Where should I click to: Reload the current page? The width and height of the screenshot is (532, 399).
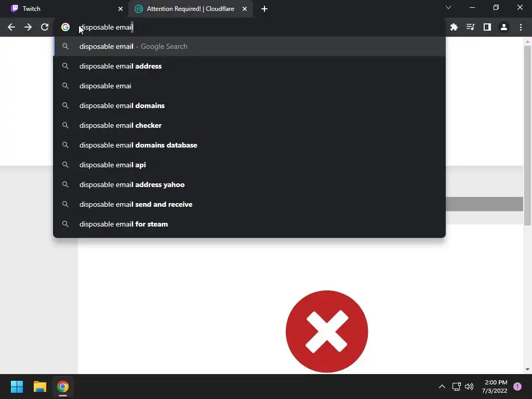tap(45, 27)
